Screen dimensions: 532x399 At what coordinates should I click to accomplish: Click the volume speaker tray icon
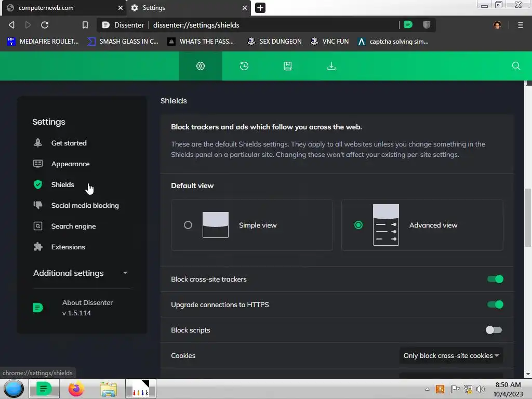point(481,389)
